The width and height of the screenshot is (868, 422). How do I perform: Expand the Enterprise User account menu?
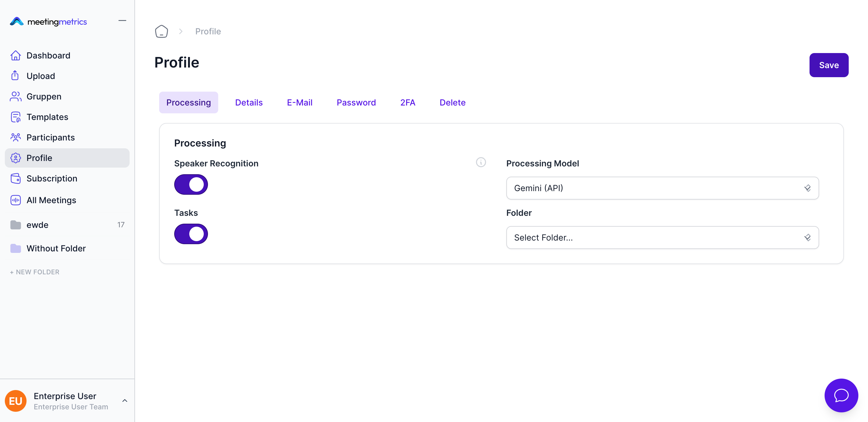click(x=124, y=400)
